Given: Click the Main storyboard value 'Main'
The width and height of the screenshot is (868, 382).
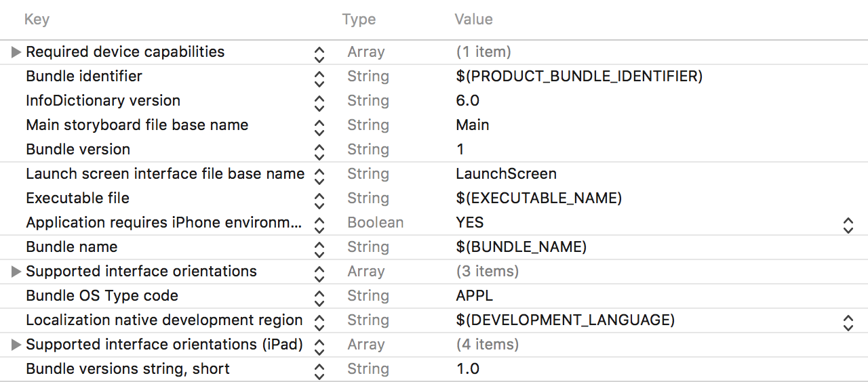Looking at the screenshot, I should pyautogui.click(x=473, y=125).
